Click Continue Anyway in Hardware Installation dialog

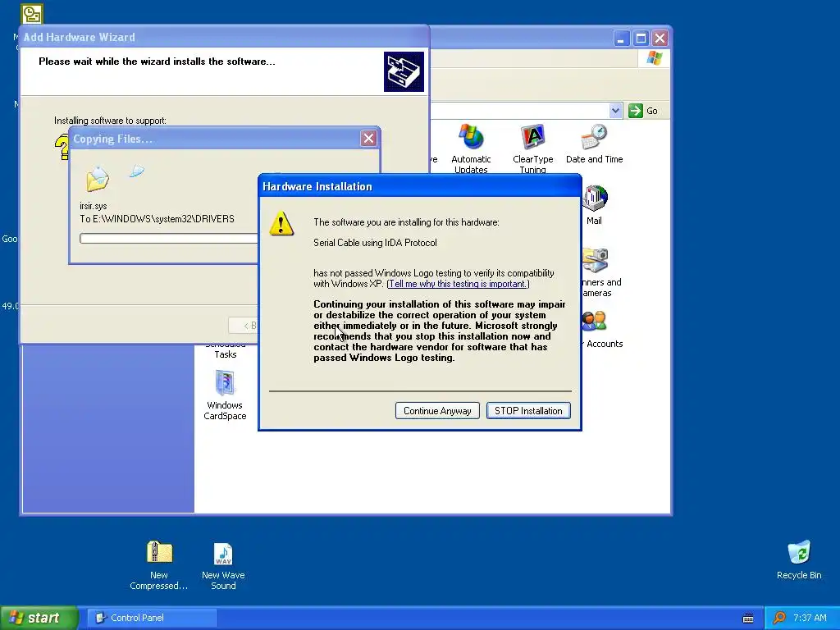437,411
